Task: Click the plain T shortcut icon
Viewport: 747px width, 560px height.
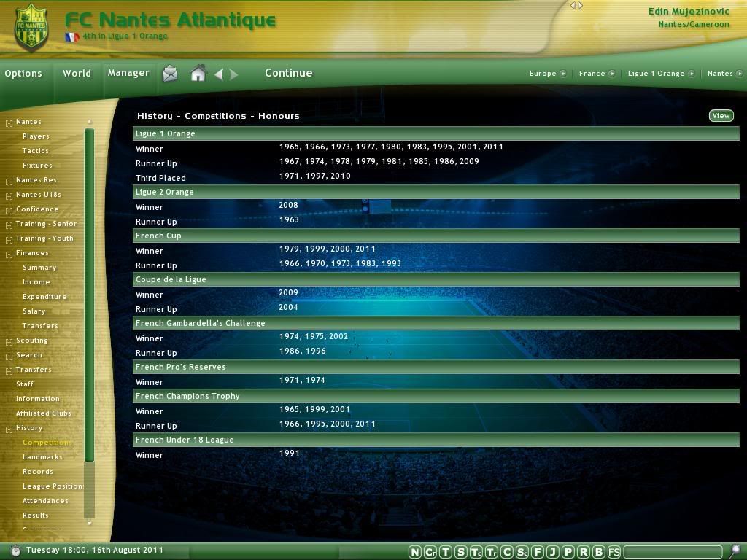Action: click(446, 552)
